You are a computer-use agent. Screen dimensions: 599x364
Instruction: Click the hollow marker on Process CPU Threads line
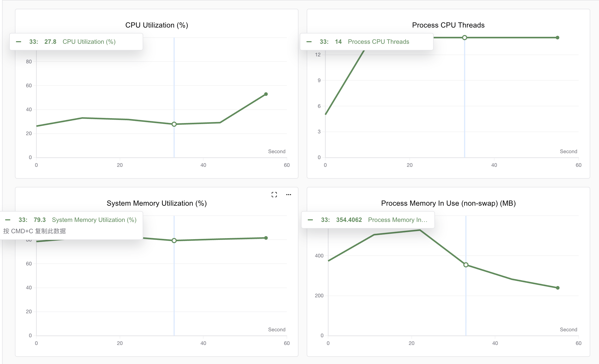click(465, 38)
